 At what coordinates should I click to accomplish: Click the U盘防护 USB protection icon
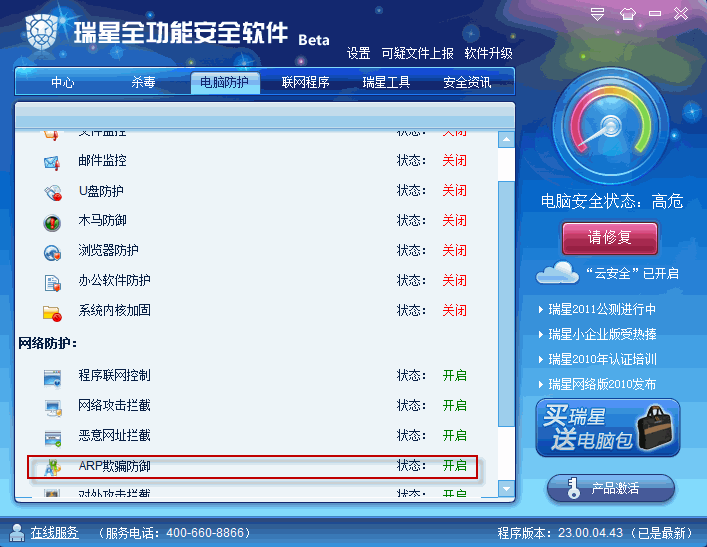[x=53, y=193]
